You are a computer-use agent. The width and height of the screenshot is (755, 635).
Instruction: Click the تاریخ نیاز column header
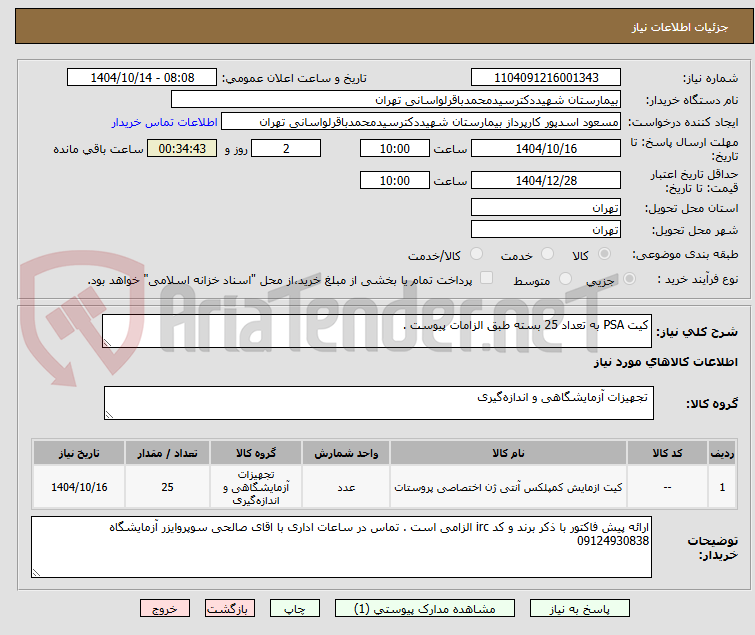coord(79,453)
